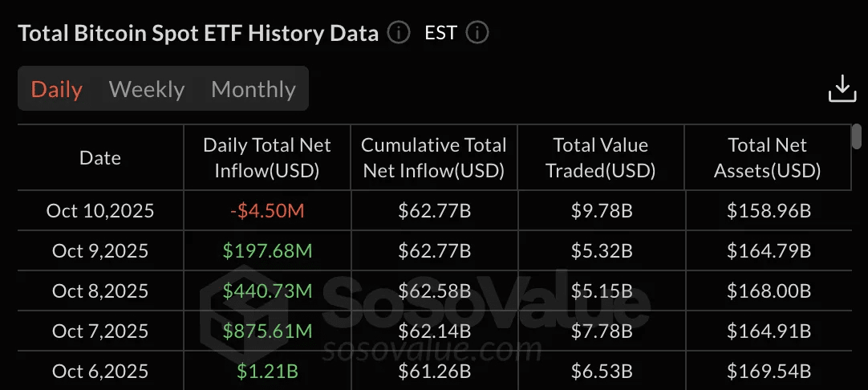The image size is (868, 390).
Task: Switch to the Daily tab
Action: coord(57,89)
